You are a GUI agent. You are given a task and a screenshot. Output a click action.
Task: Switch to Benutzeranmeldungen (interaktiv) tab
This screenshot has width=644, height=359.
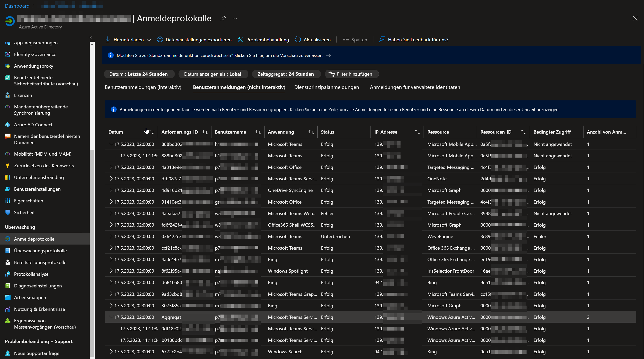[143, 87]
